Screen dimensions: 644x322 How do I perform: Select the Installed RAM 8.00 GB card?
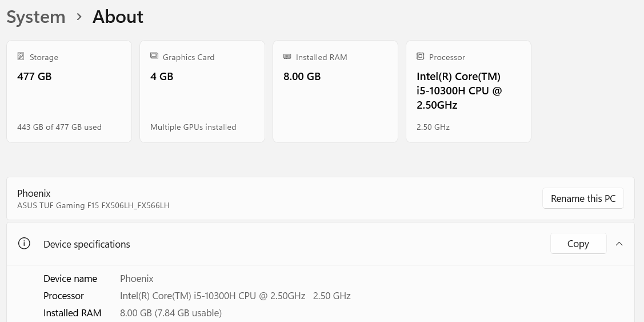(335, 92)
